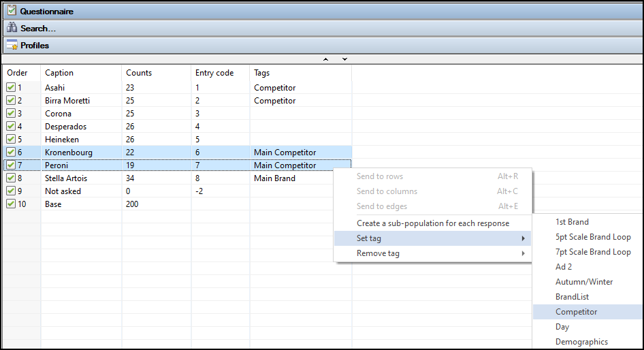644x350 pixels.
Task: Click the down arrow to move the item down
Action: coord(344,59)
